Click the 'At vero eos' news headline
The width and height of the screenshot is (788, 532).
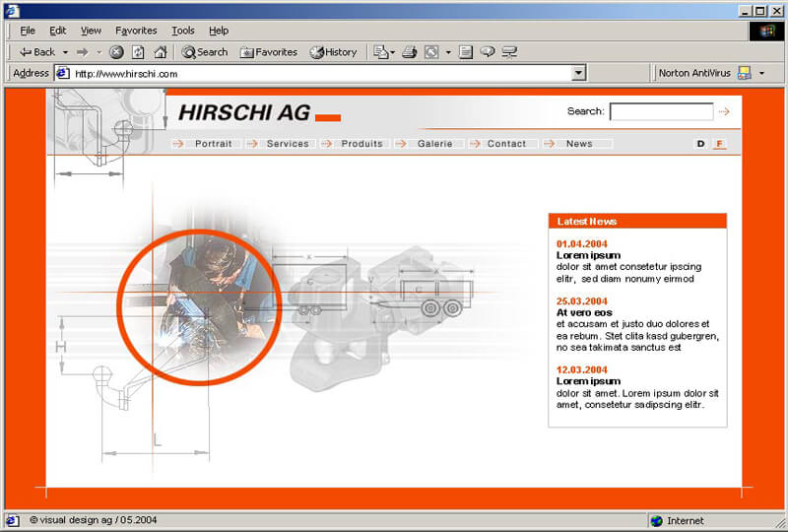coord(584,312)
